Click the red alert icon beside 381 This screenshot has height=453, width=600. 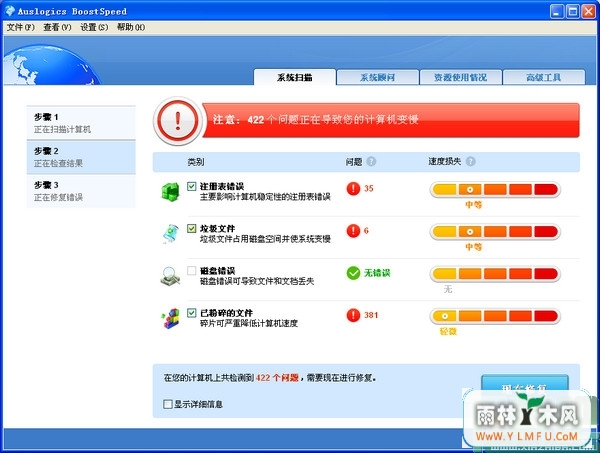(x=353, y=315)
